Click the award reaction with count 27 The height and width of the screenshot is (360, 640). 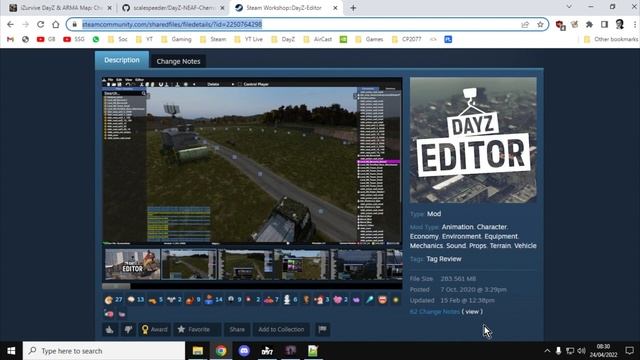[113, 300]
